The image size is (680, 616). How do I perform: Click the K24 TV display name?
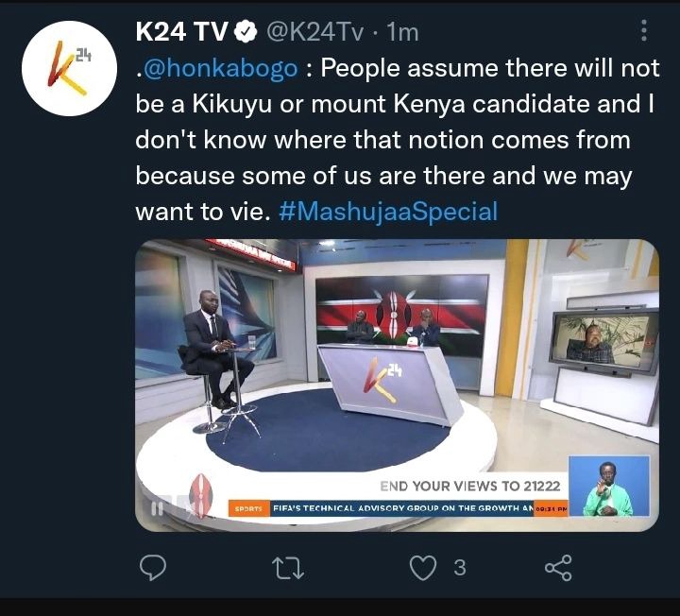coord(181,32)
